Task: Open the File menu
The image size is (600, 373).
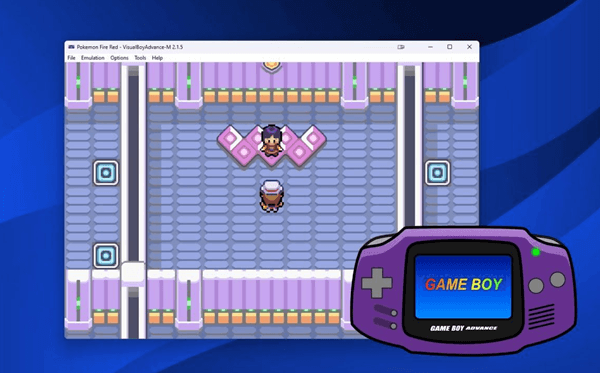Action: point(72,58)
